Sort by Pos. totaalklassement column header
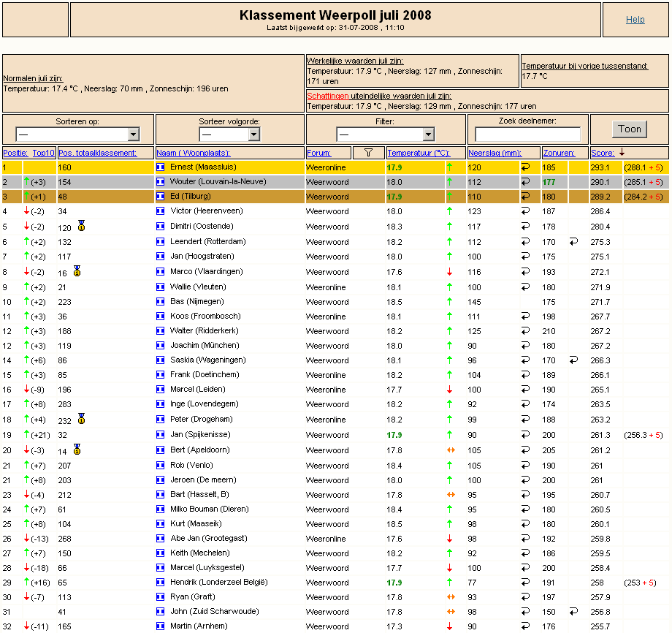672x633 pixels. pos(98,153)
